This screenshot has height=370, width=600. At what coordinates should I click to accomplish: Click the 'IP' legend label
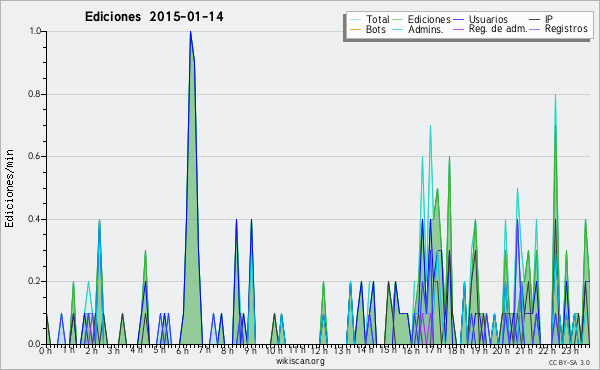coord(549,19)
